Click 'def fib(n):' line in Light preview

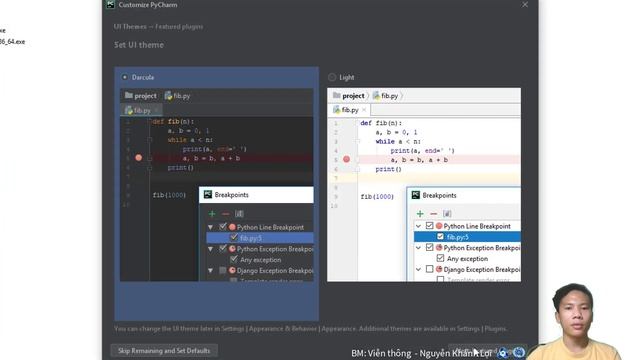381,123
